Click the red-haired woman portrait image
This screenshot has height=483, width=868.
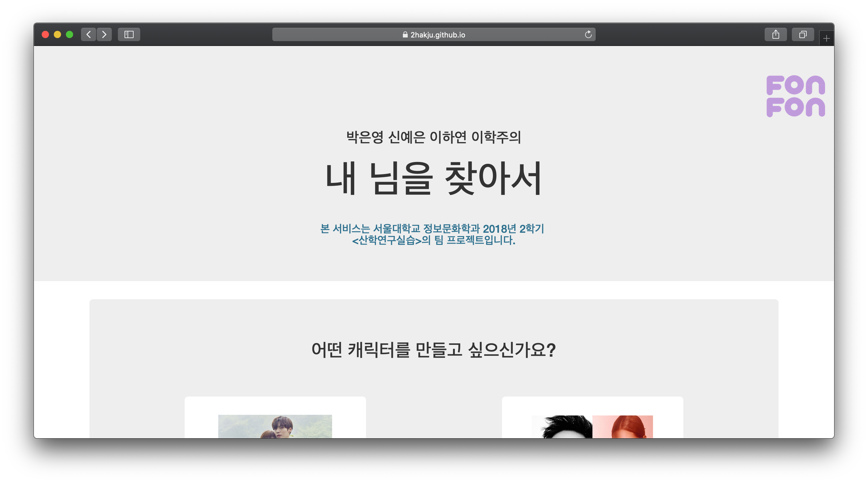point(622,427)
